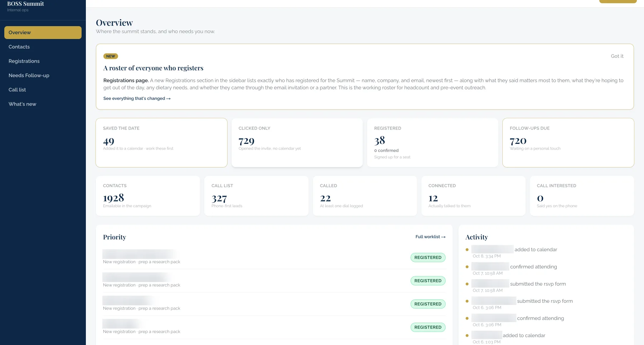Open Registrations in the sidebar
The width and height of the screenshot is (644, 345).
(x=43, y=61)
